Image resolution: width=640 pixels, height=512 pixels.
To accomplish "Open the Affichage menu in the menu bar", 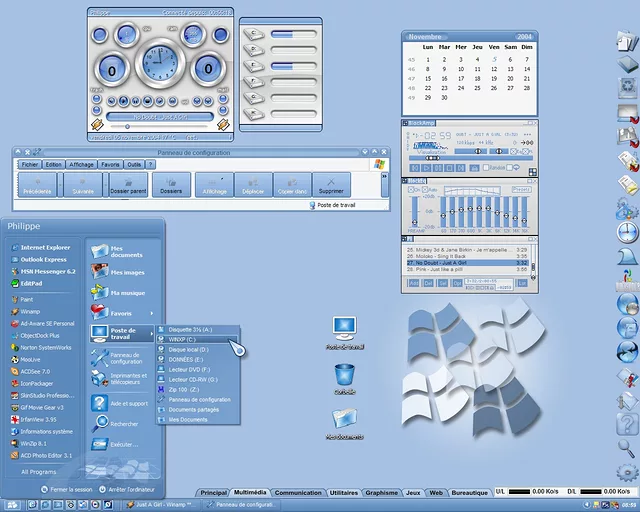I will point(82,164).
